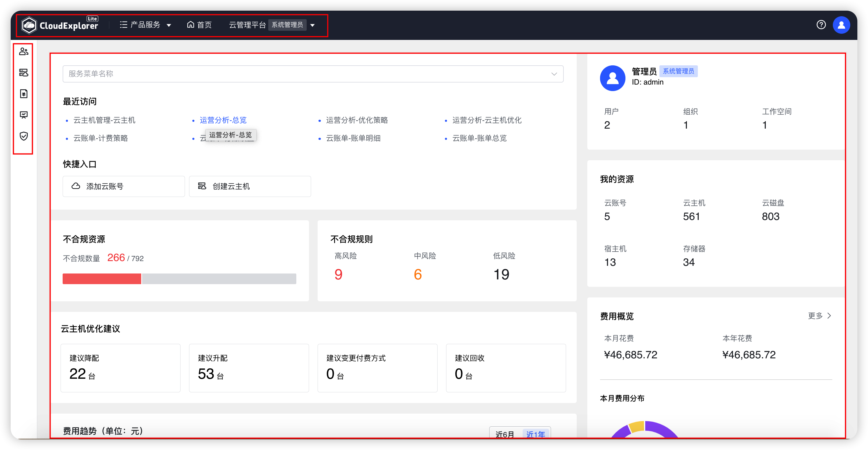Select the operations analytics chart sidebar icon
The image size is (868, 450).
(x=23, y=115)
